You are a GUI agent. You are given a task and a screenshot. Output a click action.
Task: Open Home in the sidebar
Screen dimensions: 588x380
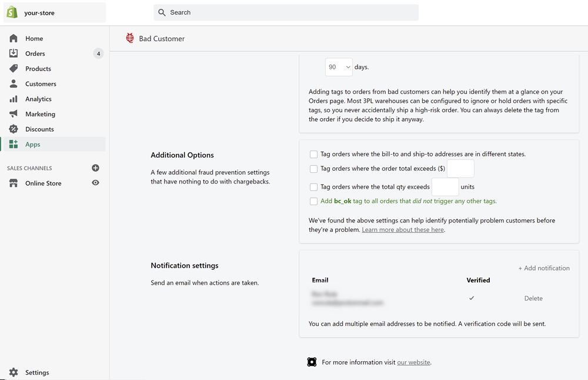coord(34,38)
